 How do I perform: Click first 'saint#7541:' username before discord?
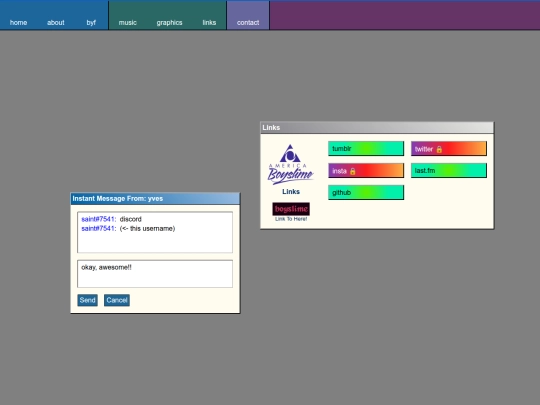(x=98, y=219)
